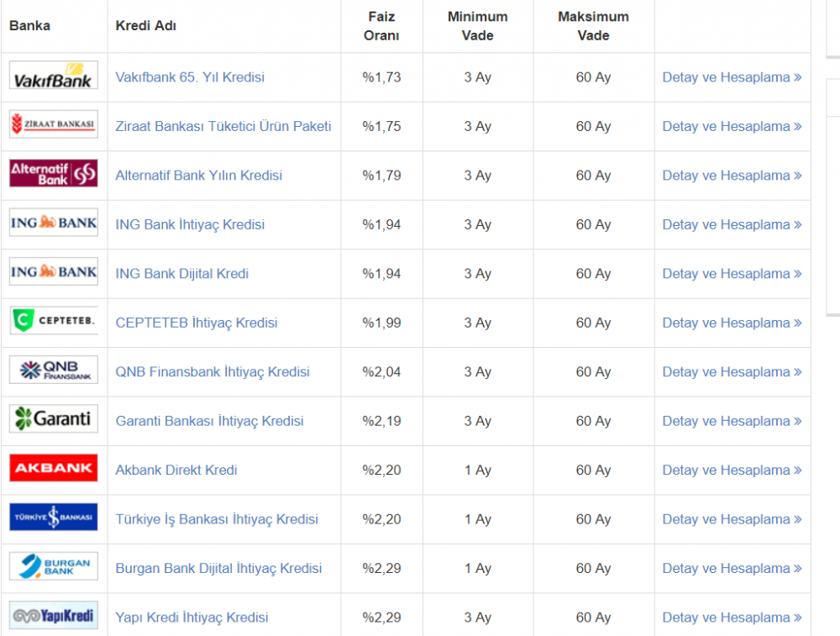Click 3 Ay cell in CEPTETEB row
This screenshot has height=636, width=840.
[478, 323]
